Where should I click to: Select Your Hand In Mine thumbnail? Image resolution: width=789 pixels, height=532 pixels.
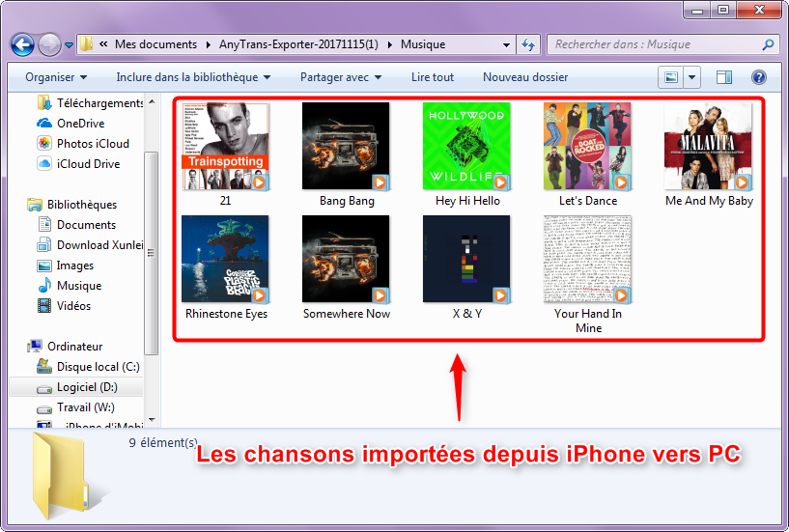[x=587, y=259]
